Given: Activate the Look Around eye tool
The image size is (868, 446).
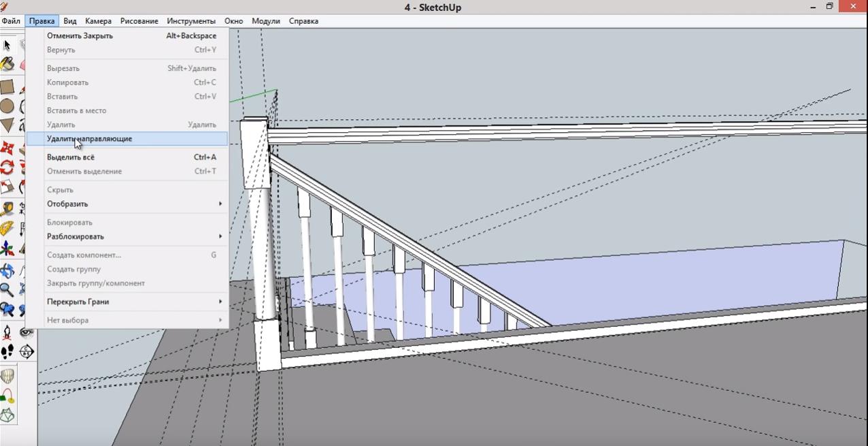Looking at the screenshot, I should click(x=27, y=332).
